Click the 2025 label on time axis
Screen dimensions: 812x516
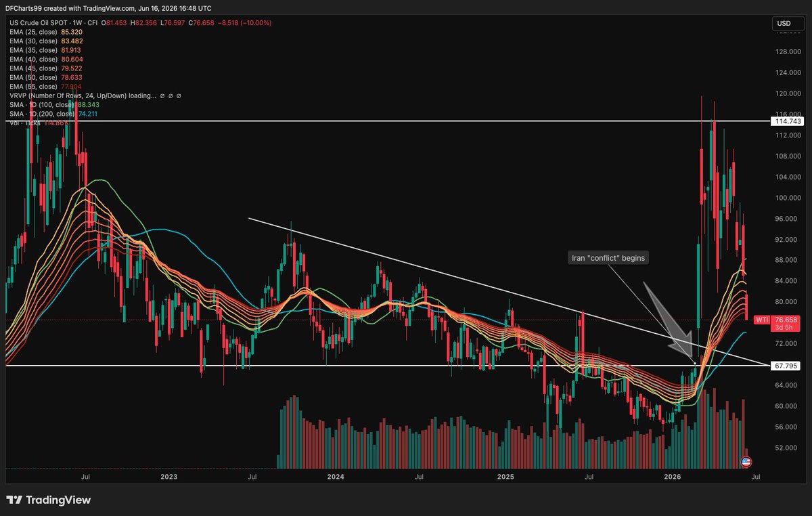pos(506,477)
